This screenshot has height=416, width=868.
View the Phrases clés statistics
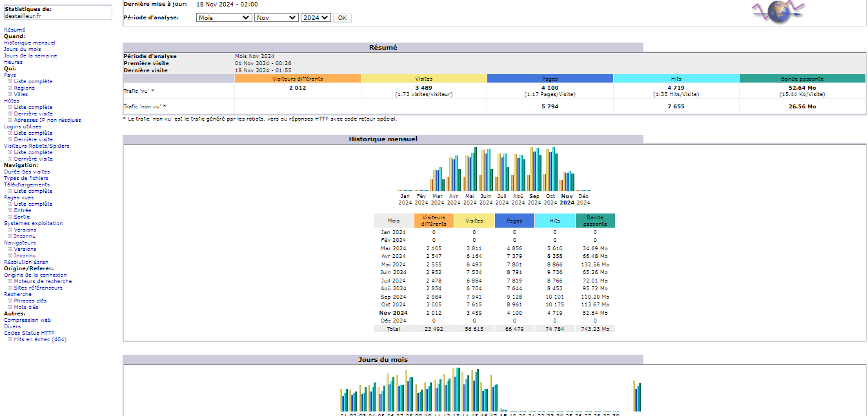tap(30, 301)
